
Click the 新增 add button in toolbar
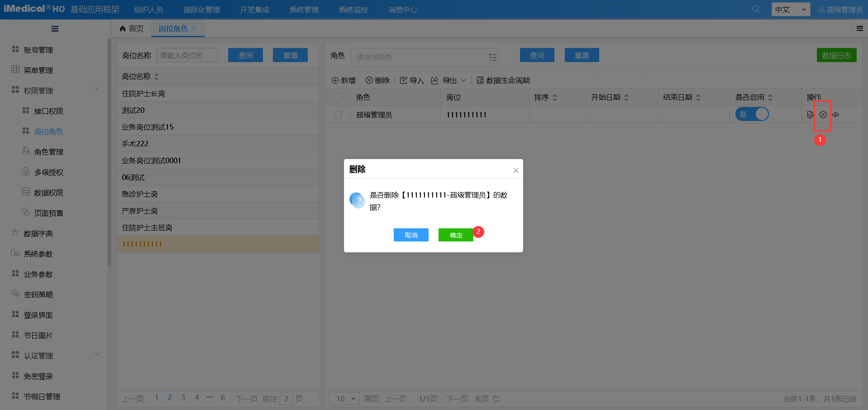[x=343, y=80]
